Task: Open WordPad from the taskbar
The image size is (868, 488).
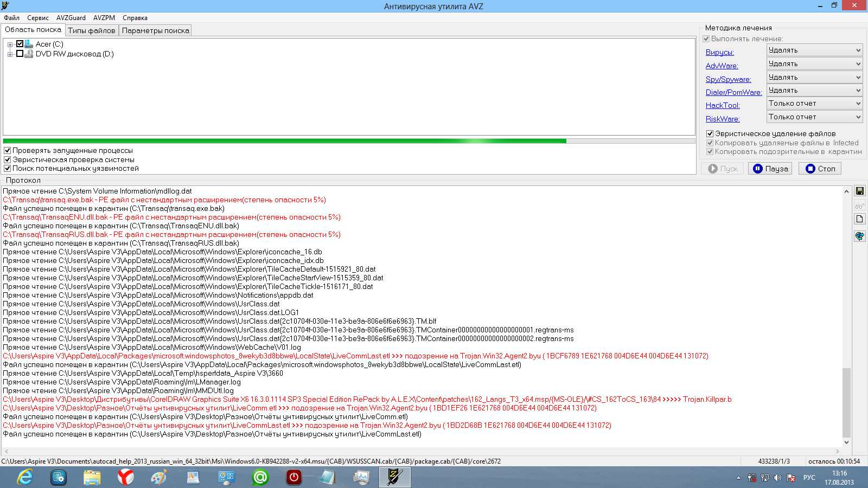Action: point(193,477)
